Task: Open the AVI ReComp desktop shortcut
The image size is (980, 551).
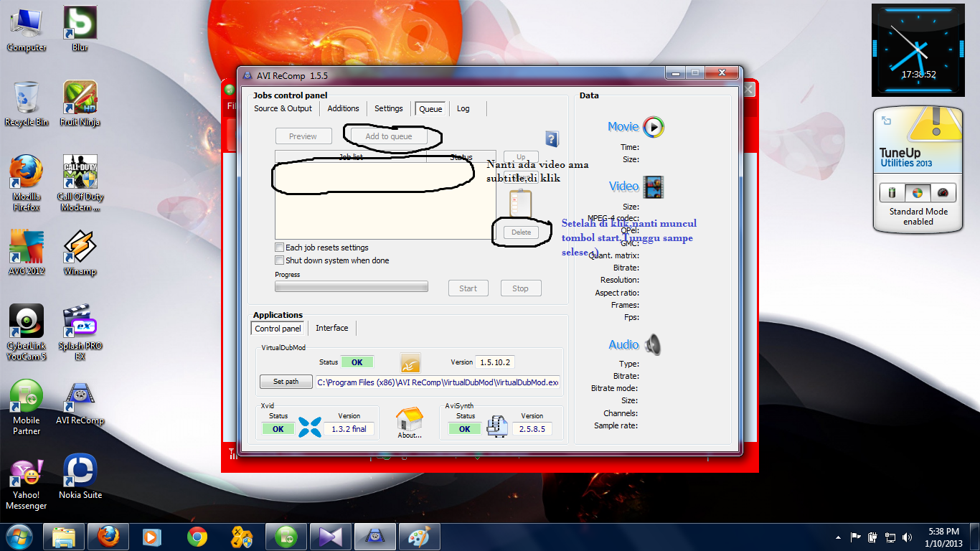Action: tap(80, 403)
